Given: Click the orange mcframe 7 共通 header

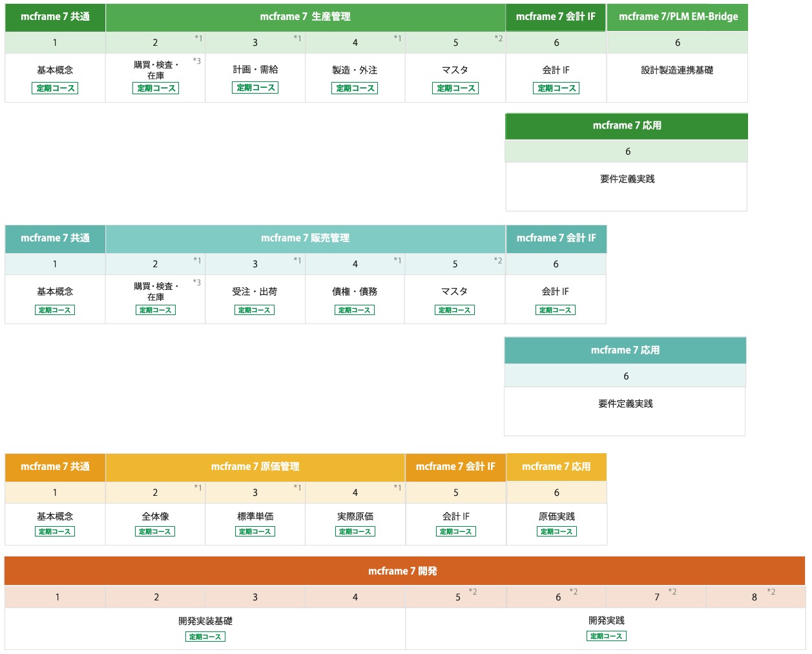Looking at the screenshot, I should (55, 467).
